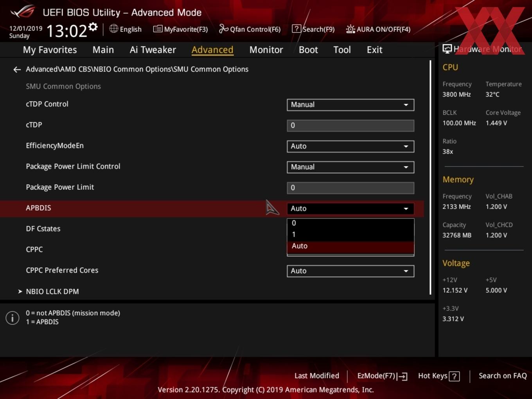Open MyFavorite(F3) list icon
Viewport: 532px width, 399px height.
click(x=158, y=29)
